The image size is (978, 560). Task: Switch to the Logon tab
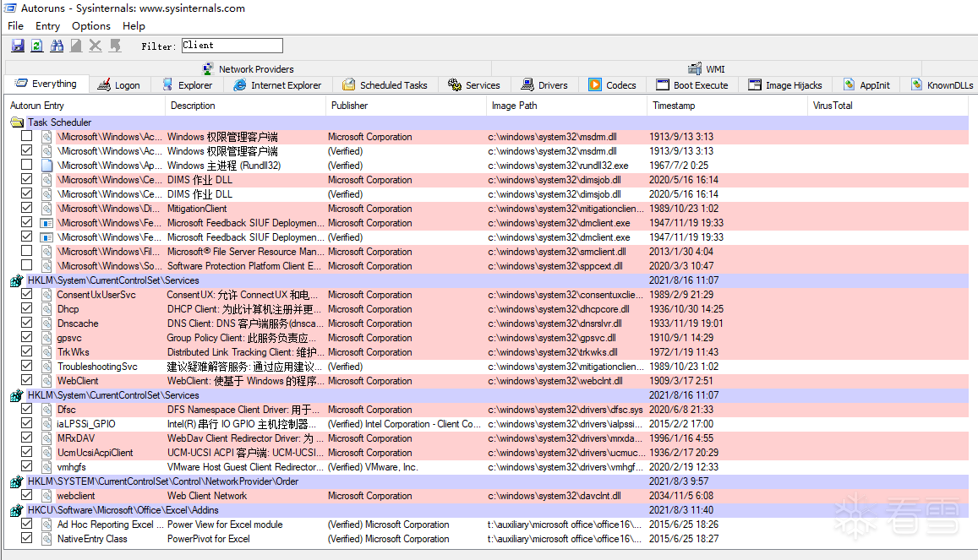click(x=120, y=85)
